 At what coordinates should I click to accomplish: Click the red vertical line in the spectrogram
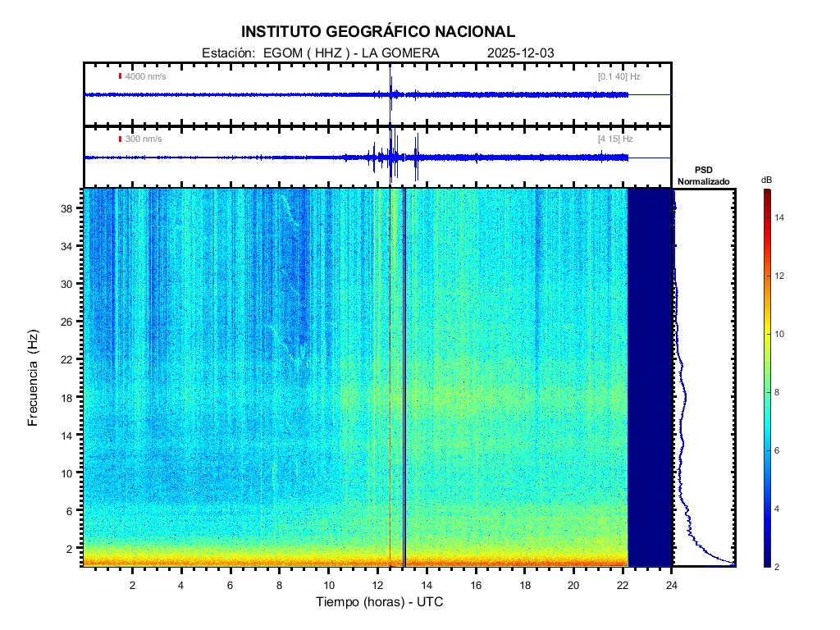(390, 377)
